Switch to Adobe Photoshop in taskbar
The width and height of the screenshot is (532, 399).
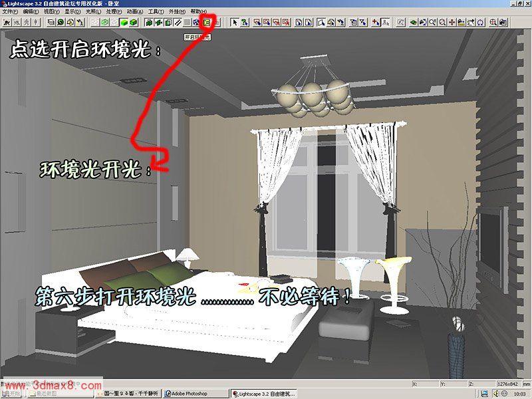[195, 394]
